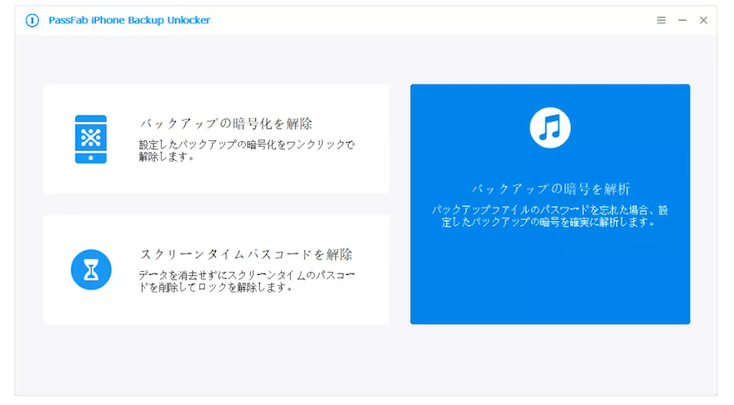Click blue card description バックアップファイルのパスワードを忘れた場合
The image size is (734, 405).
(550, 216)
